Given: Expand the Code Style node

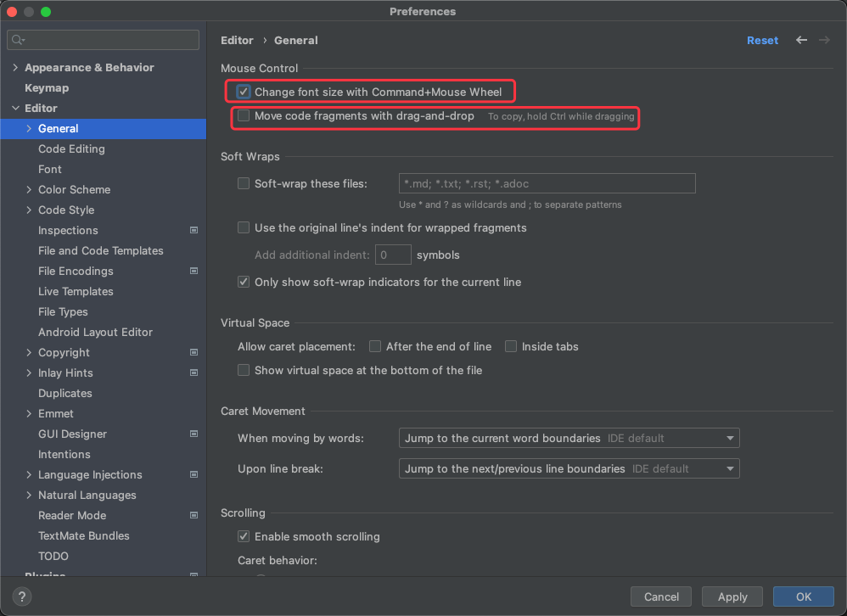Looking at the screenshot, I should (29, 210).
